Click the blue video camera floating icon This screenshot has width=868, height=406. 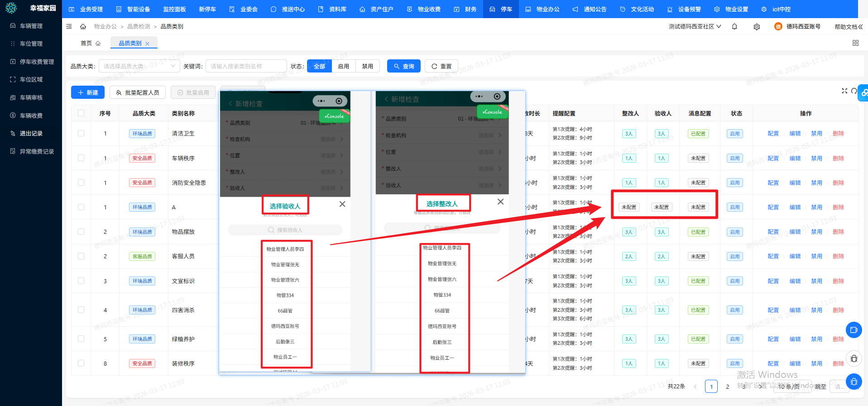pos(854,330)
